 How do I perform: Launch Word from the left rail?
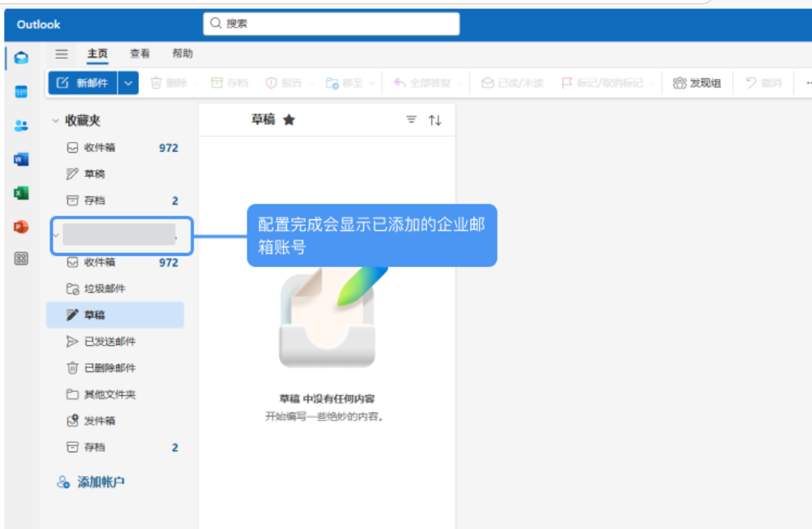[x=21, y=159]
